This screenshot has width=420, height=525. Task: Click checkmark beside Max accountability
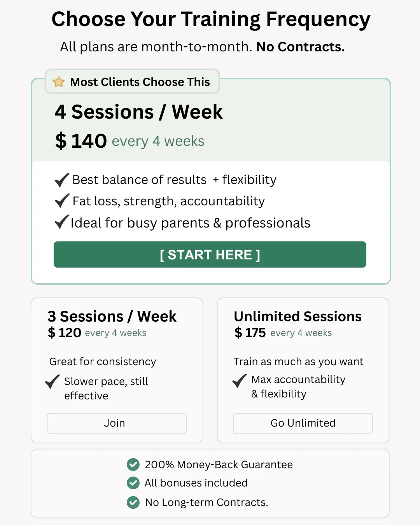pos(240,381)
